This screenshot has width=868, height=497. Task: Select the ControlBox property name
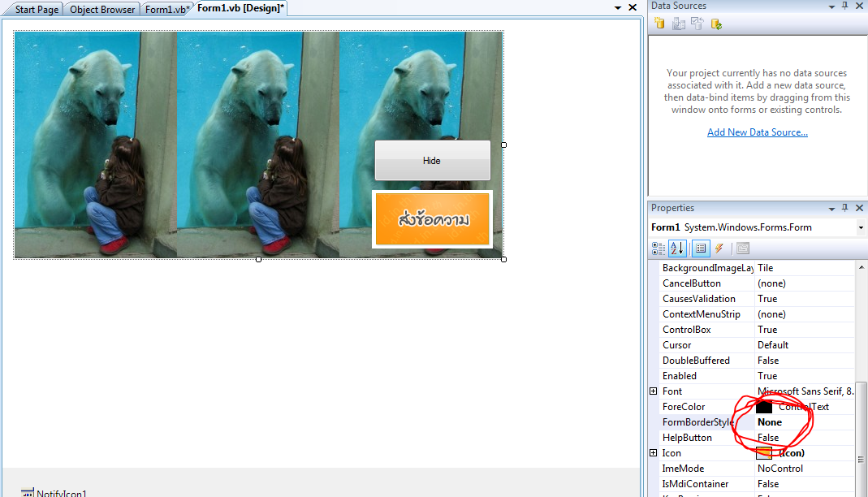click(x=686, y=330)
